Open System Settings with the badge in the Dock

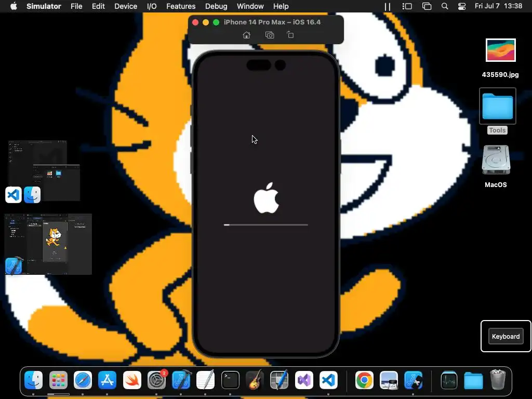coord(157,380)
